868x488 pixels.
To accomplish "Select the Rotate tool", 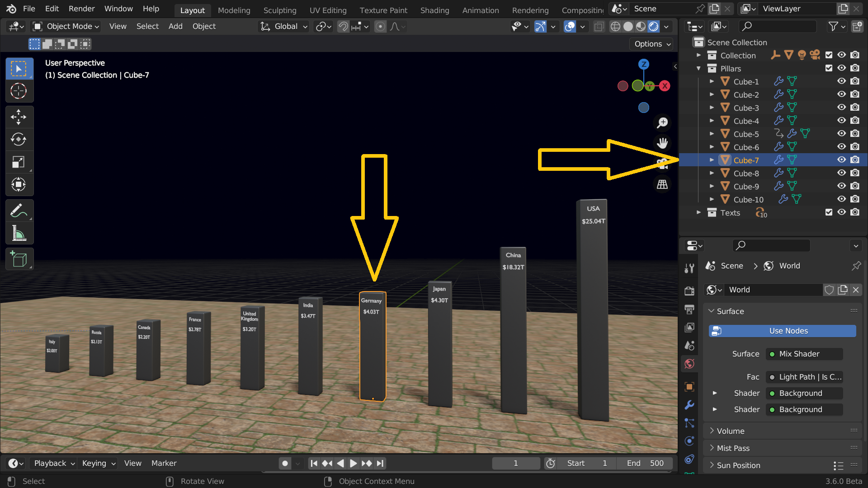I will 19,139.
